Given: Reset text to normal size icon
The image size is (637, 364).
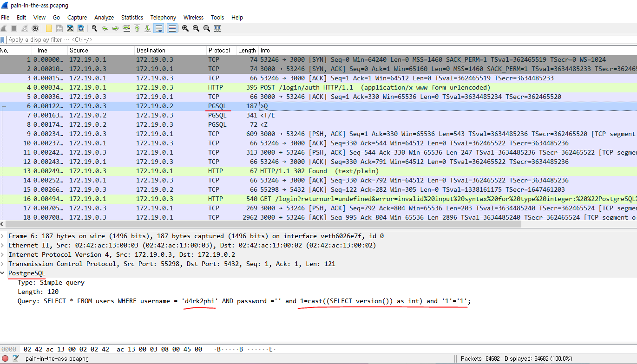Looking at the screenshot, I should [x=207, y=28].
